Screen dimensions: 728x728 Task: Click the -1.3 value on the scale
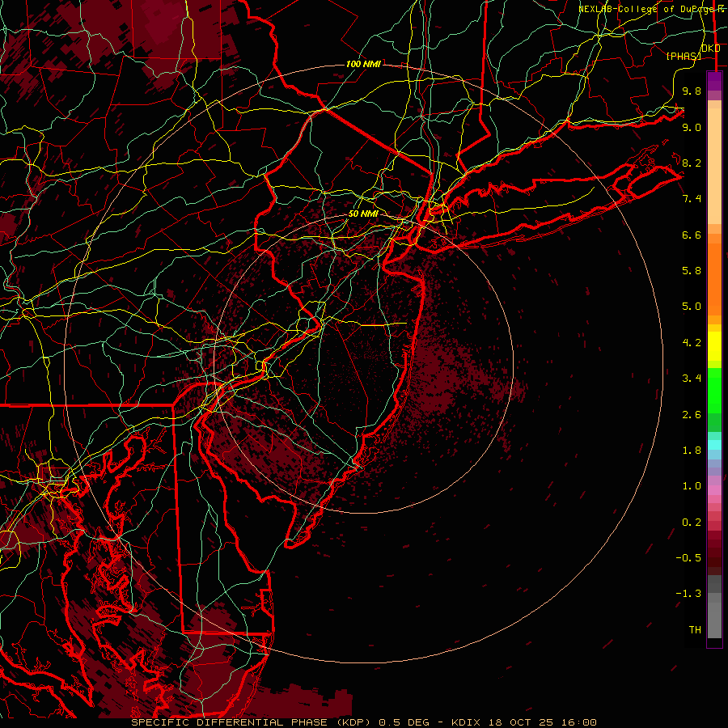pyautogui.click(x=688, y=594)
